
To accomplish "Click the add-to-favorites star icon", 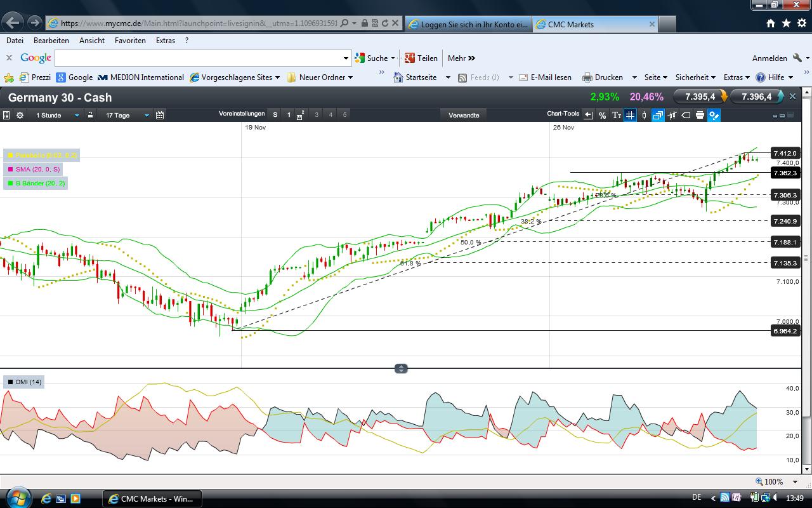I will click(x=9, y=77).
